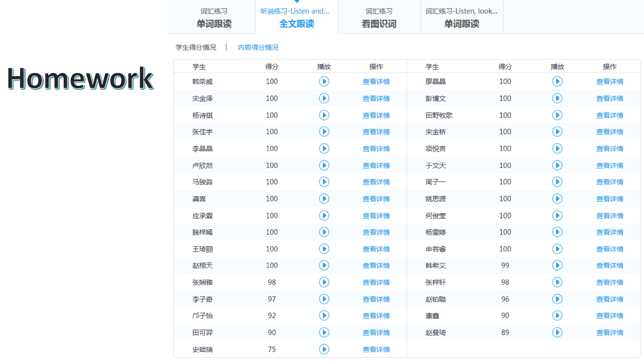Open Listen, look 单词跟读 tab

click(x=462, y=17)
